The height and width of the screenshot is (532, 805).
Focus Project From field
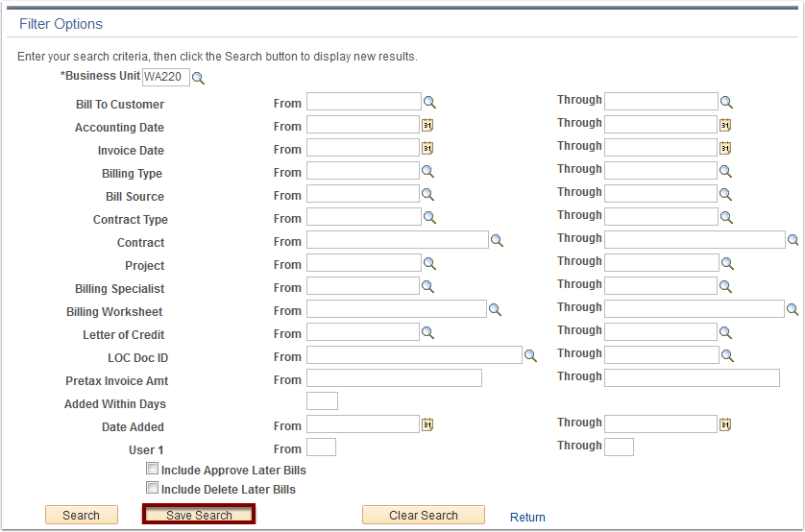point(364,263)
